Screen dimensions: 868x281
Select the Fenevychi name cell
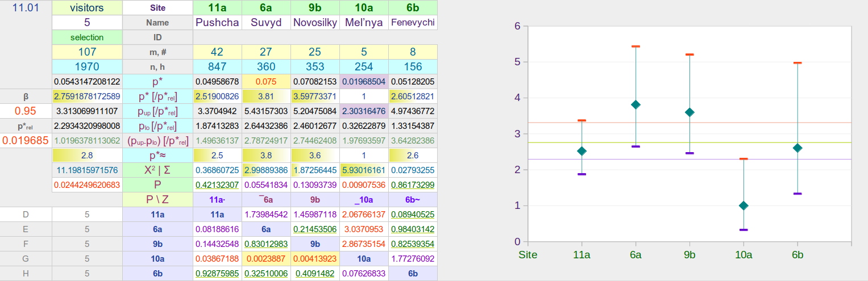413,23
